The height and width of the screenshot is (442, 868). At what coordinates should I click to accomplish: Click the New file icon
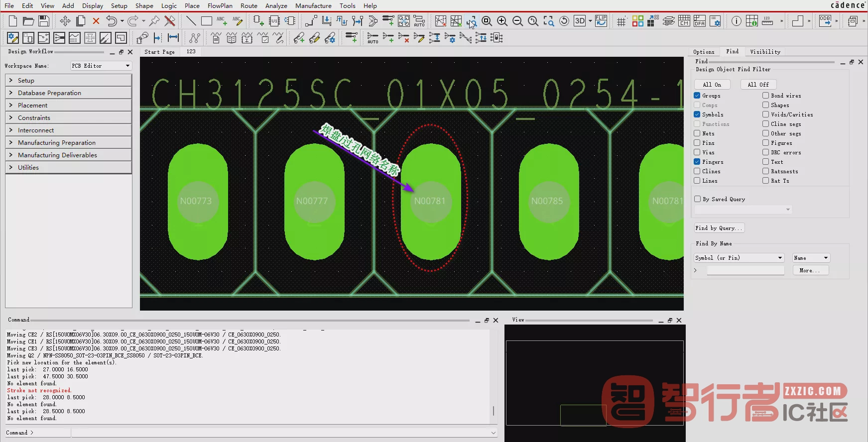[13, 21]
